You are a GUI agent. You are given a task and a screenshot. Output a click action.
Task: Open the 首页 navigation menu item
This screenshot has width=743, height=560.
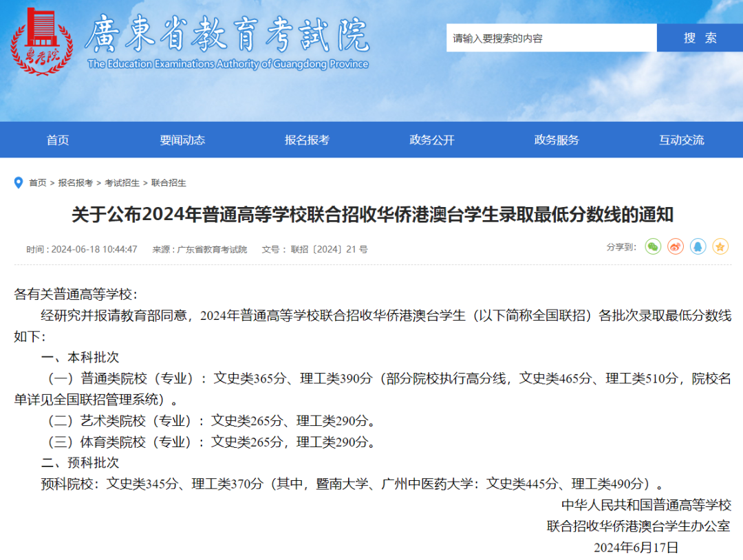pos(58,140)
